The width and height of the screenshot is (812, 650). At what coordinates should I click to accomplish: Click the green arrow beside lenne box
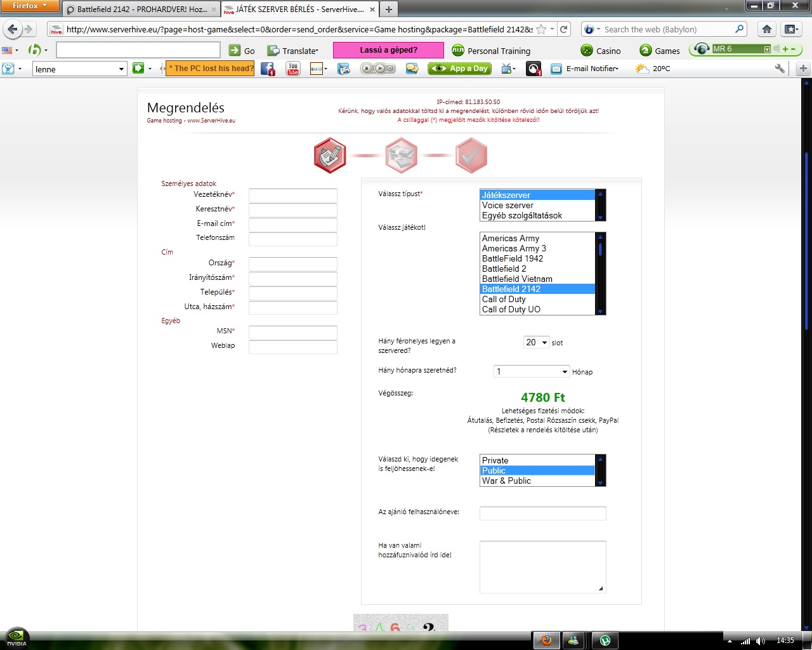pos(138,69)
